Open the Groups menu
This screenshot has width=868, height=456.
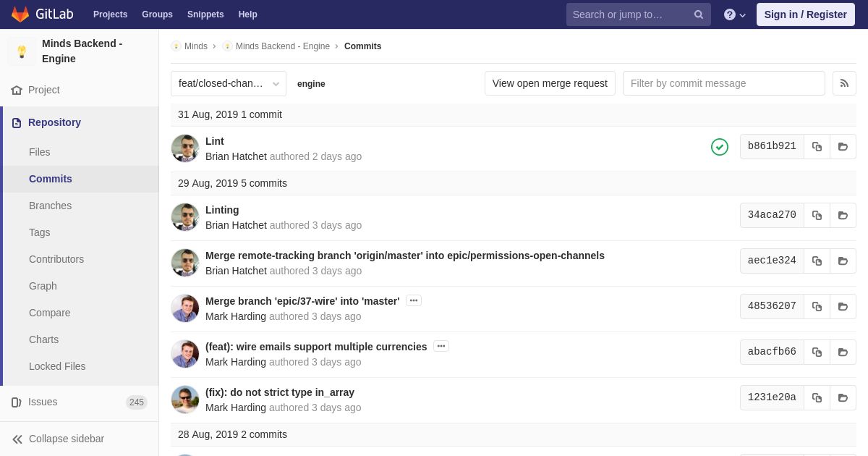click(x=157, y=14)
